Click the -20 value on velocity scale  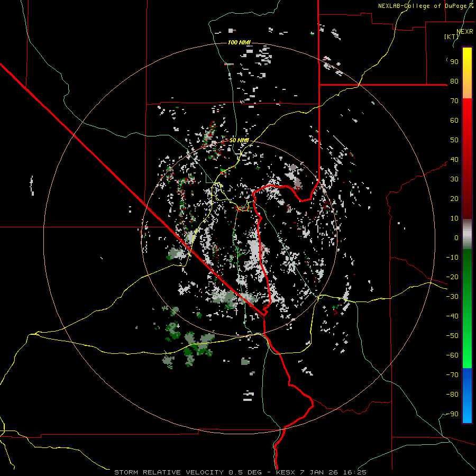click(x=452, y=277)
